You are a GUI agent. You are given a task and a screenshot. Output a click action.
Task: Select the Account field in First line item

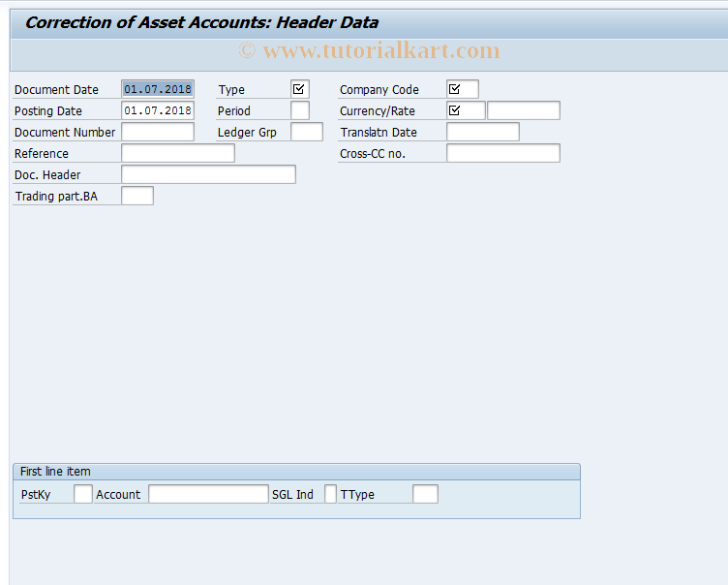tap(208, 494)
